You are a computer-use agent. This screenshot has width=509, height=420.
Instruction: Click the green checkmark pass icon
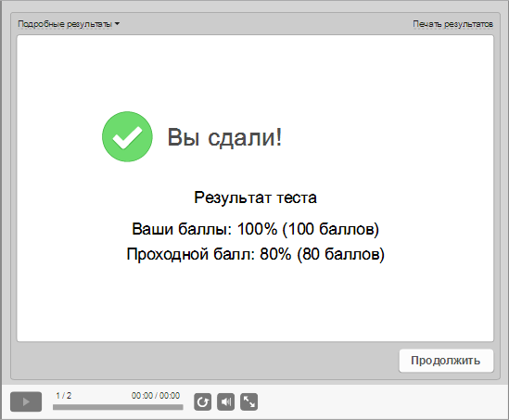click(x=127, y=136)
